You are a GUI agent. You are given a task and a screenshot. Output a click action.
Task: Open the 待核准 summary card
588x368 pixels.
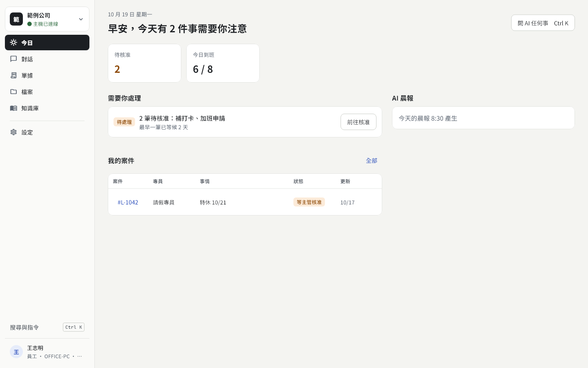[x=145, y=63]
